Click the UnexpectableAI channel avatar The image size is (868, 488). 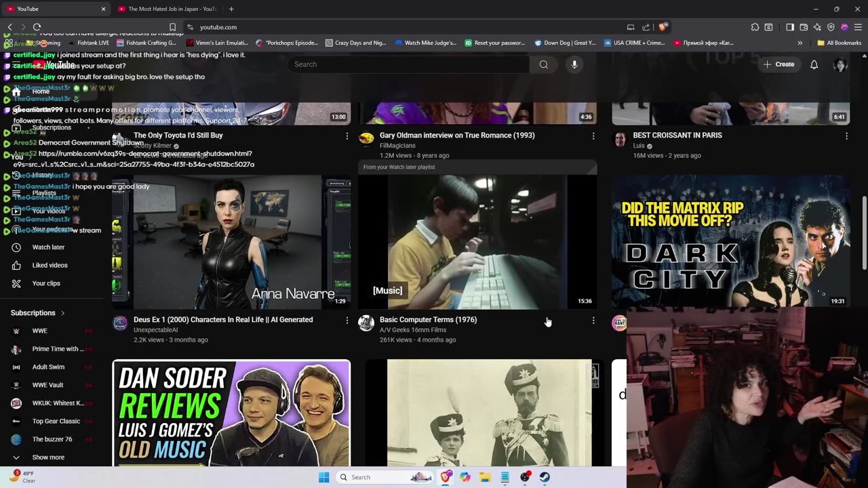pyautogui.click(x=120, y=323)
